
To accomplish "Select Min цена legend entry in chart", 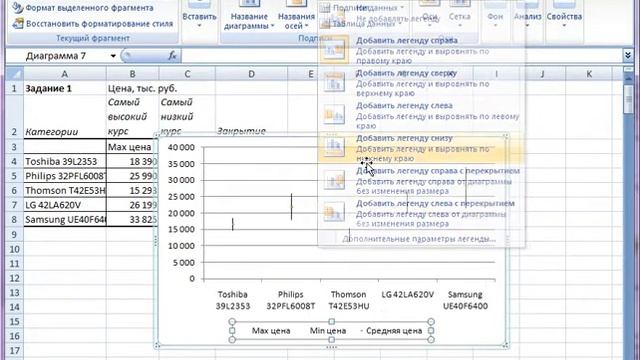I will click(327, 331).
